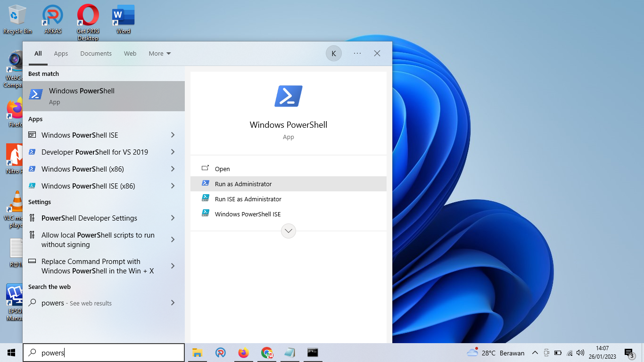Viewport: 644px width, 362px height.
Task: Expand more actions with the down chevron
Action: [x=289, y=231]
